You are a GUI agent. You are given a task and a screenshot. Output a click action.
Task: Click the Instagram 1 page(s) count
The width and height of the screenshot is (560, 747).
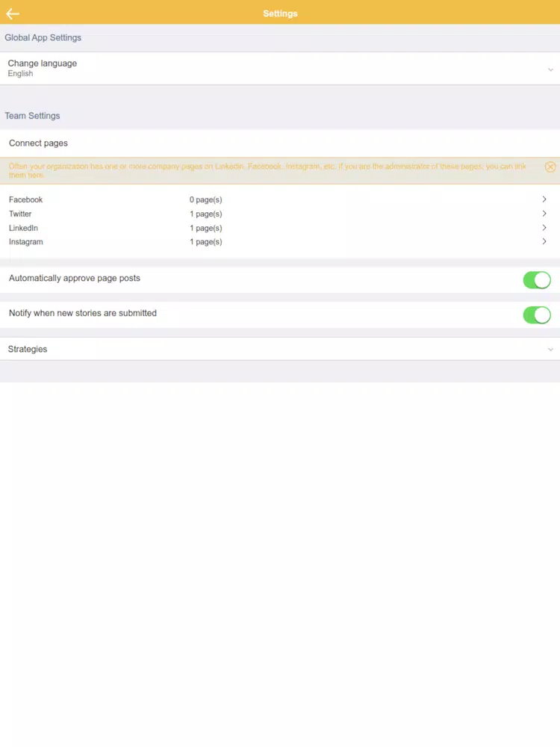(206, 242)
